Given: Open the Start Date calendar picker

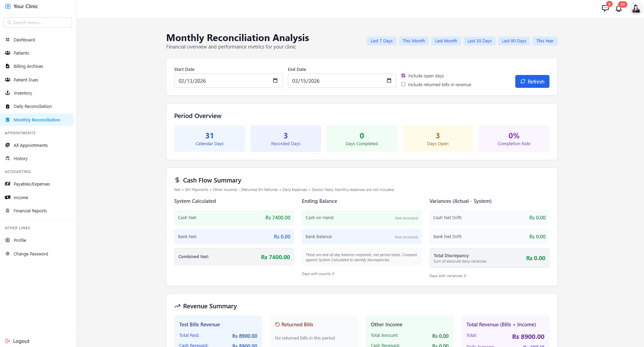Looking at the screenshot, I should [x=276, y=81].
